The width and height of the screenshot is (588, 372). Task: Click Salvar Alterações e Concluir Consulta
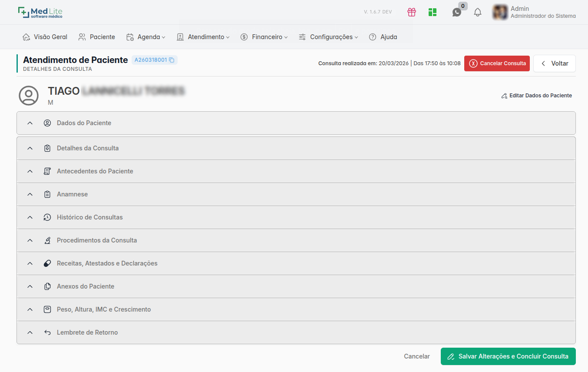click(x=508, y=356)
